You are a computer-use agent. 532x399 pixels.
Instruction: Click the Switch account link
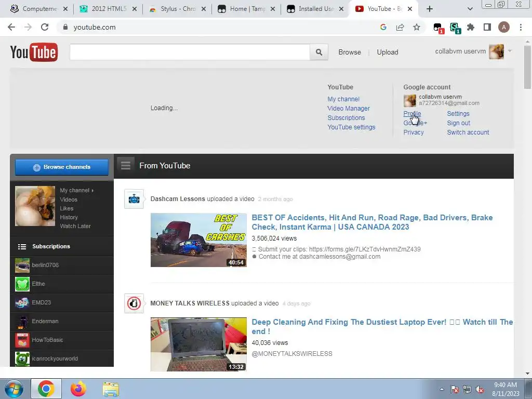pyautogui.click(x=468, y=132)
